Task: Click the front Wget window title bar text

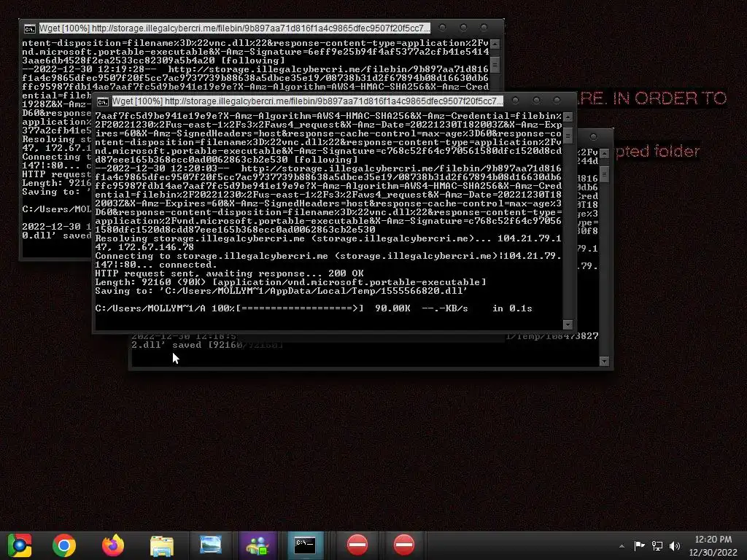Action: pyautogui.click(x=308, y=101)
